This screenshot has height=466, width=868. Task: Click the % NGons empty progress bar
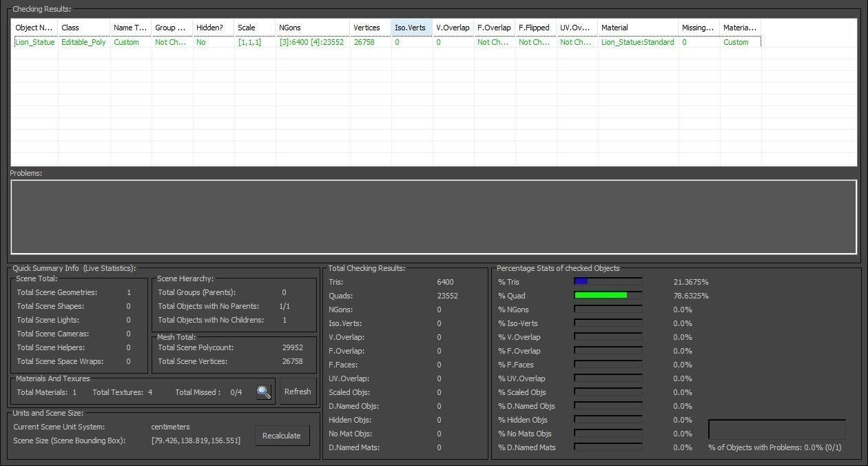[x=608, y=310]
